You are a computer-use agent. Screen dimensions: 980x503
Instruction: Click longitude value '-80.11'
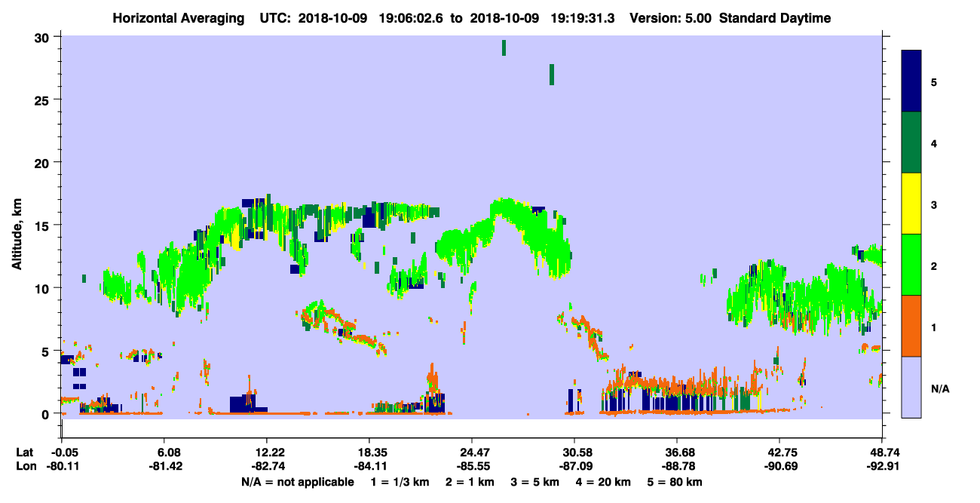coord(63,467)
